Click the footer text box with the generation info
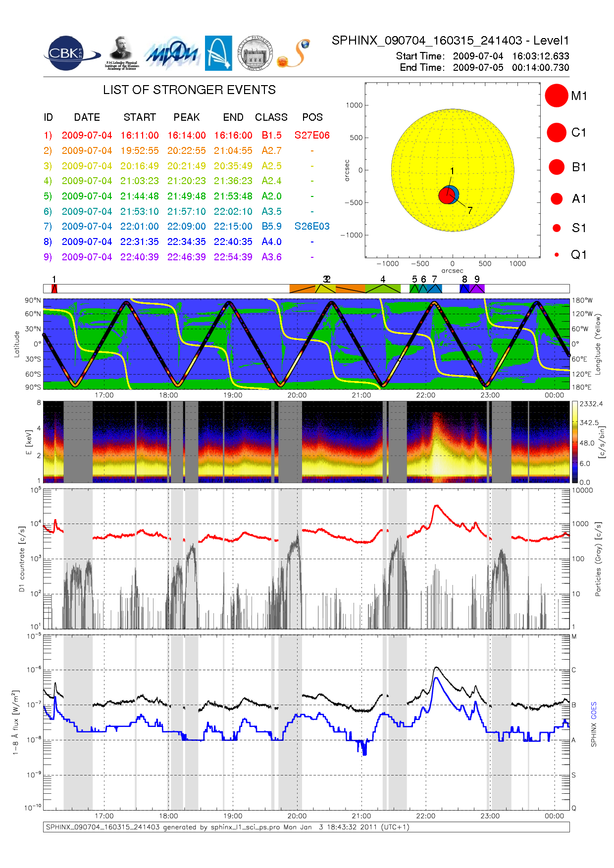Screen dimensions: 614x868 [x=306, y=827]
